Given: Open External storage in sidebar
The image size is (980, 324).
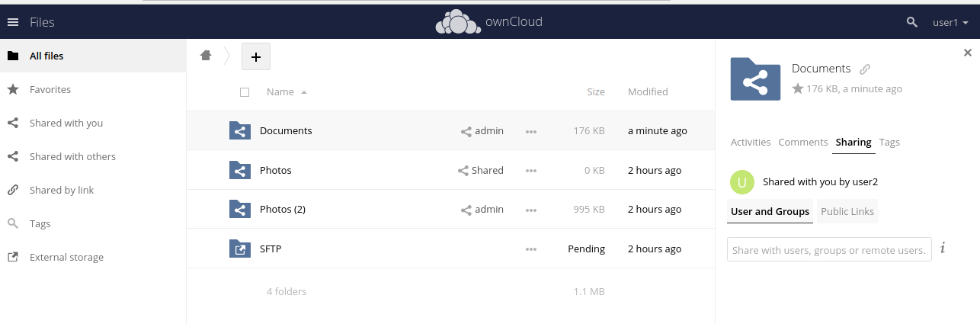Looking at the screenshot, I should click(93, 257).
